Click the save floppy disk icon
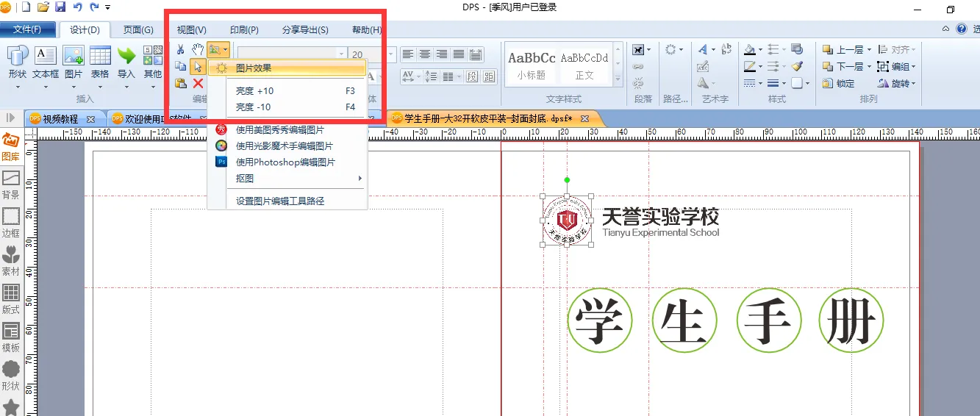Image resolution: width=980 pixels, height=416 pixels. click(x=60, y=7)
